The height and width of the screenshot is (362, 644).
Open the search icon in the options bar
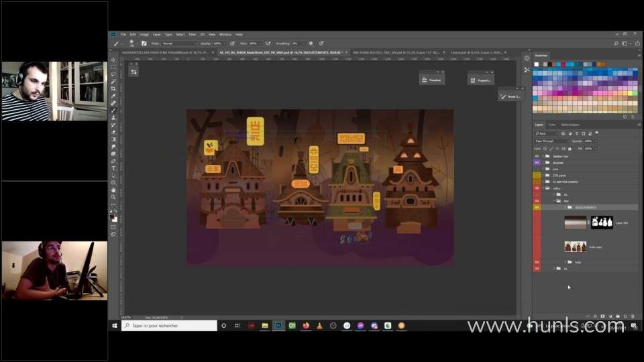[x=616, y=43]
